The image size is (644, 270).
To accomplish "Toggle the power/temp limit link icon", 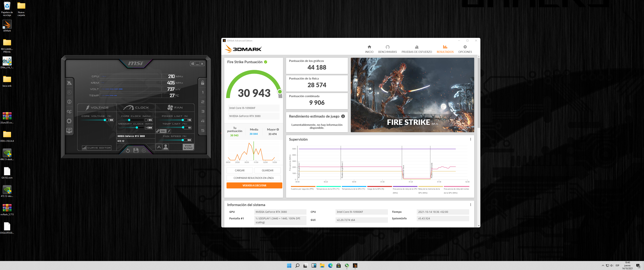I will (x=158, y=131).
